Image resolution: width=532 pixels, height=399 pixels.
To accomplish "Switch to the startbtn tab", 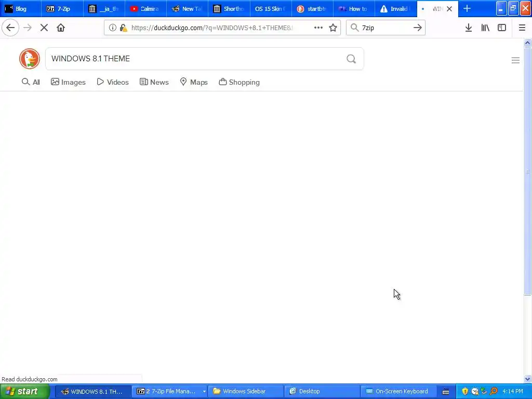I will point(312,9).
